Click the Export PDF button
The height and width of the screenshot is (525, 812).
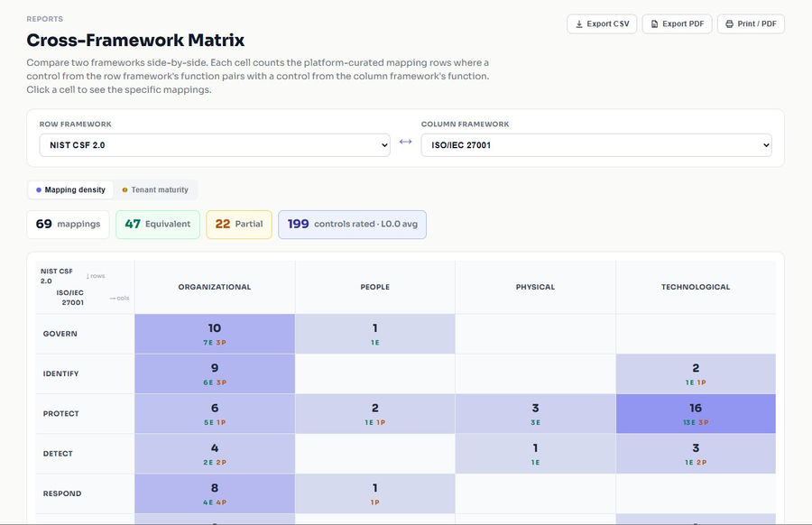pyautogui.click(x=677, y=23)
